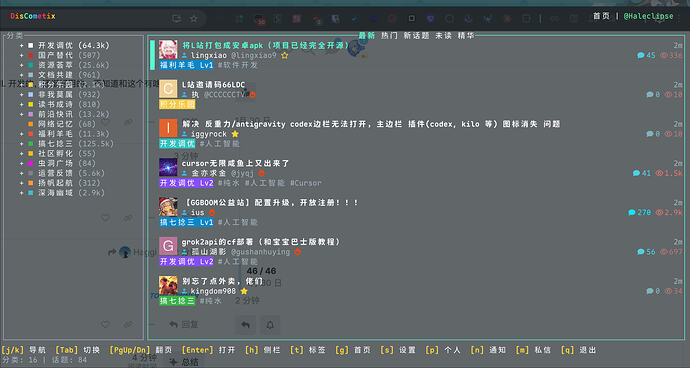Select the 网络记忆 (68) category
The image size is (690, 368).
[66, 124]
